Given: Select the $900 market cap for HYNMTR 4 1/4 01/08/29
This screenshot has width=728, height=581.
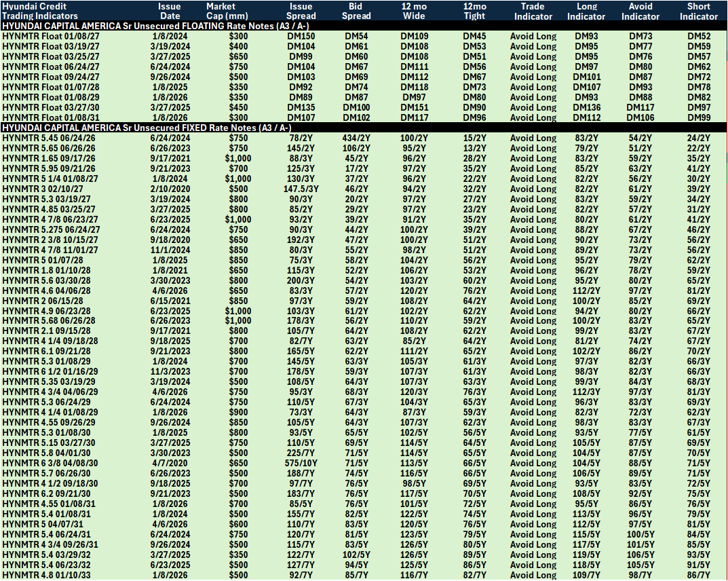Looking at the screenshot, I should tap(238, 413).
